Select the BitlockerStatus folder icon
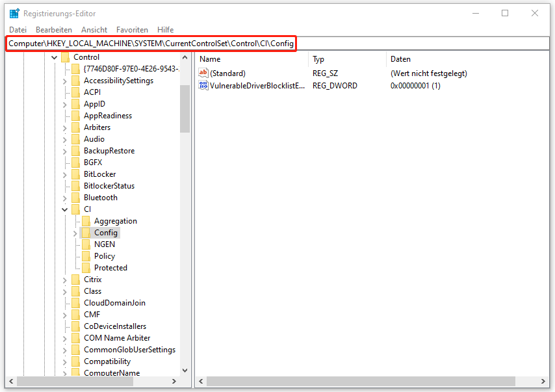Screen dimensions: 555x392 [x=75, y=186]
